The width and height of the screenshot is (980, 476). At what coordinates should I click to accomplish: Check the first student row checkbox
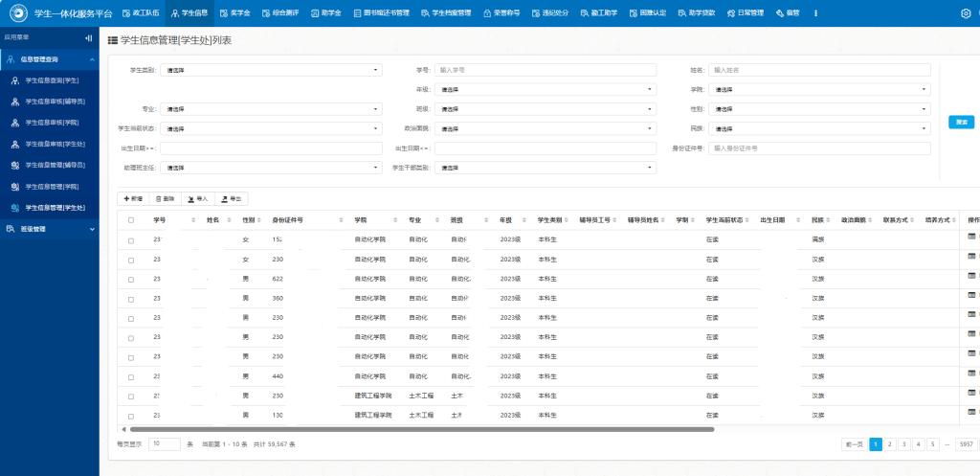(131, 239)
